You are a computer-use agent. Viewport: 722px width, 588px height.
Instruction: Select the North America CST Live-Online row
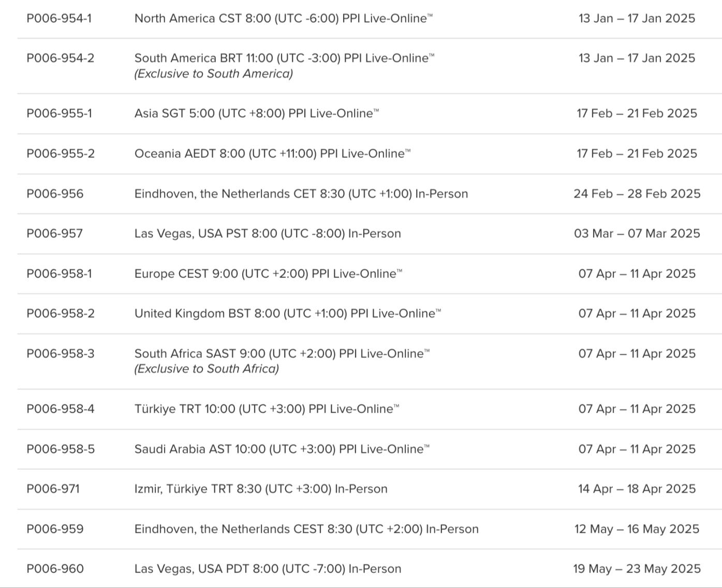(x=283, y=19)
